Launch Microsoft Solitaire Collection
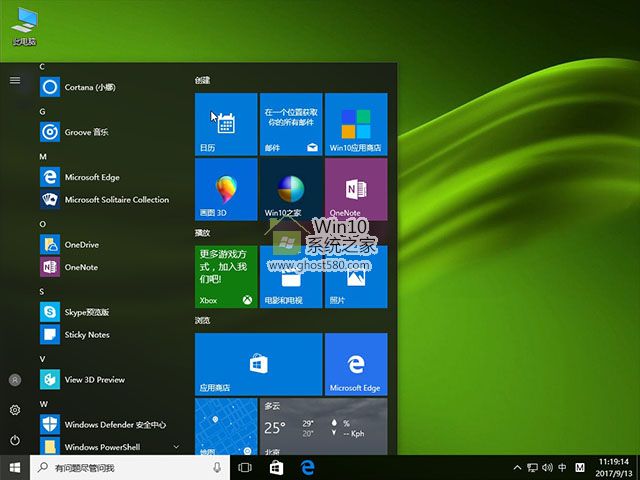The width and height of the screenshot is (640, 480). (109, 199)
